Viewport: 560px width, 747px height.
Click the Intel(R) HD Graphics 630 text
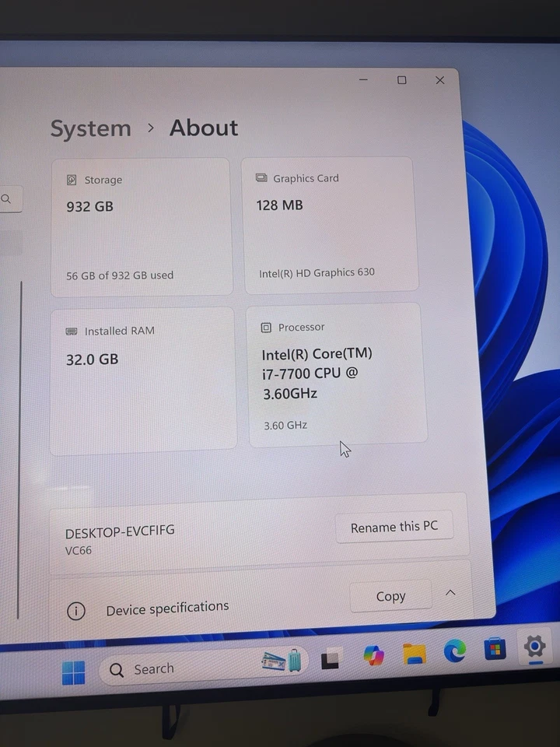click(317, 273)
